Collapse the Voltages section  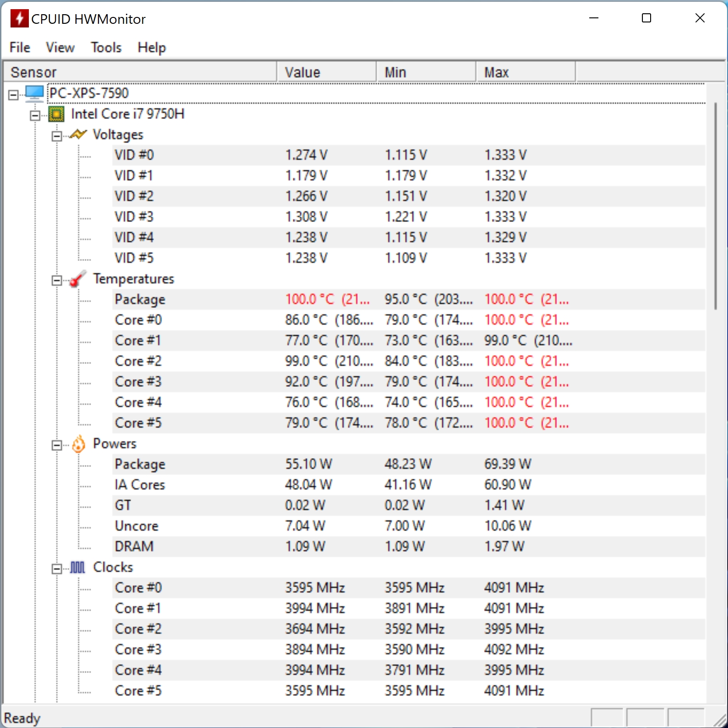click(57, 136)
